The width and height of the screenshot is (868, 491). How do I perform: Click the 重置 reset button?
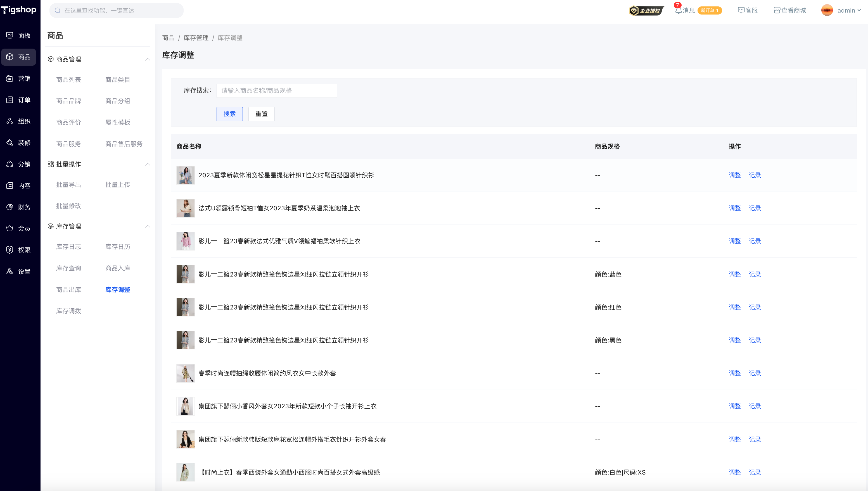tap(261, 114)
